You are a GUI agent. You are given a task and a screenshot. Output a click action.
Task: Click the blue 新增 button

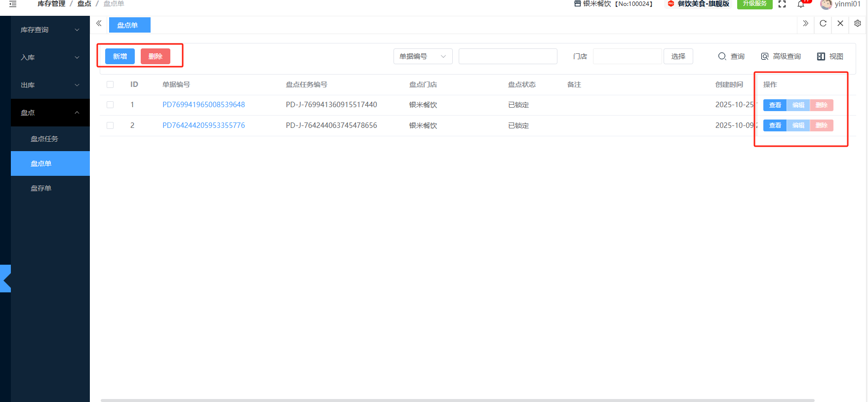point(120,56)
